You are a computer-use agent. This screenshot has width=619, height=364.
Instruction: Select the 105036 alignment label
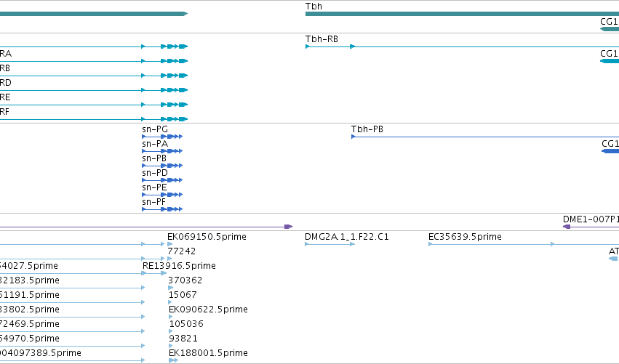[x=186, y=324]
